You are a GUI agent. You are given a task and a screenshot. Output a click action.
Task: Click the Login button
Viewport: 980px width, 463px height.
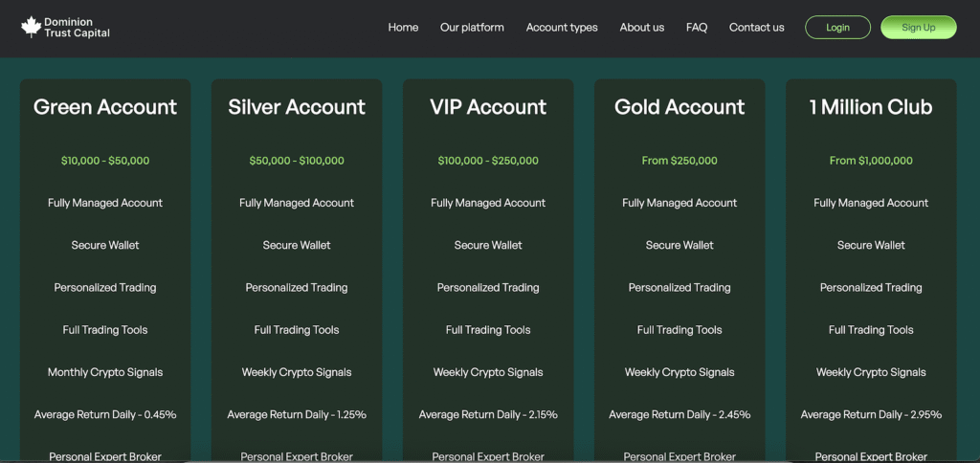click(837, 28)
